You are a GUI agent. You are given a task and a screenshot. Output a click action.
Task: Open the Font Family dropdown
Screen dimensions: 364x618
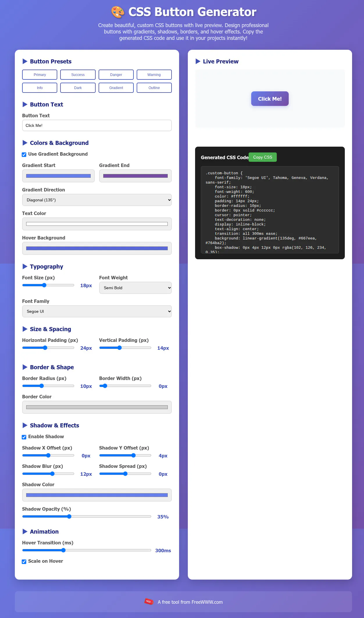coord(97,311)
